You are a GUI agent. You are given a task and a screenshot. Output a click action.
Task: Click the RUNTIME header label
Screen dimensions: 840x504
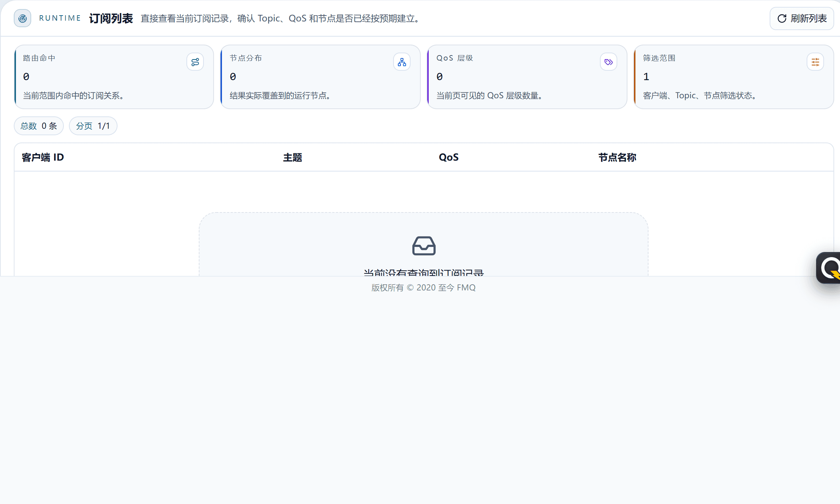pyautogui.click(x=60, y=18)
